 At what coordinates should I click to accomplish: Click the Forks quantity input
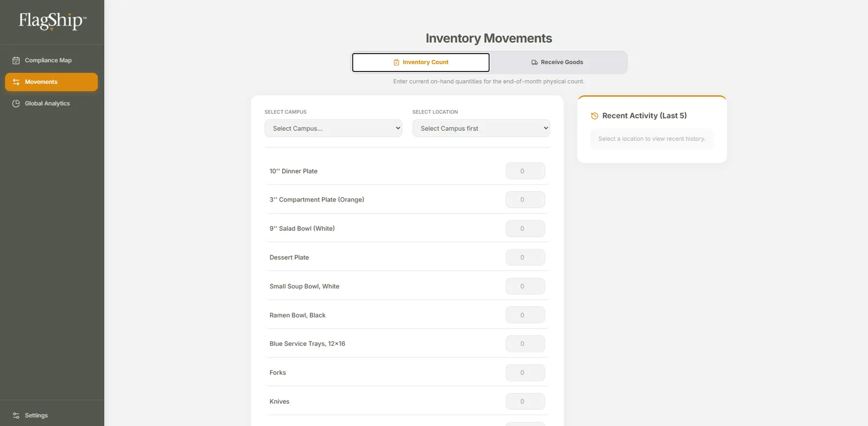[525, 373]
